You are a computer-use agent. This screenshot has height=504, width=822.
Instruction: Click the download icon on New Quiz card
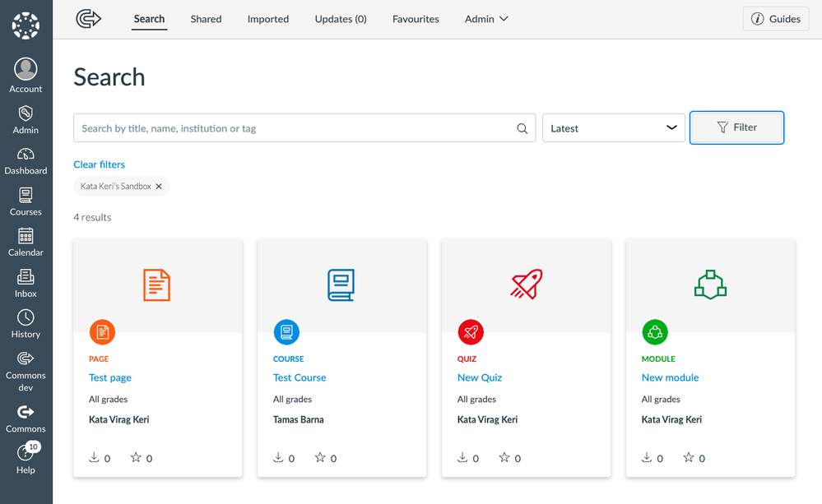pyautogui.click(x=462, y=457)
